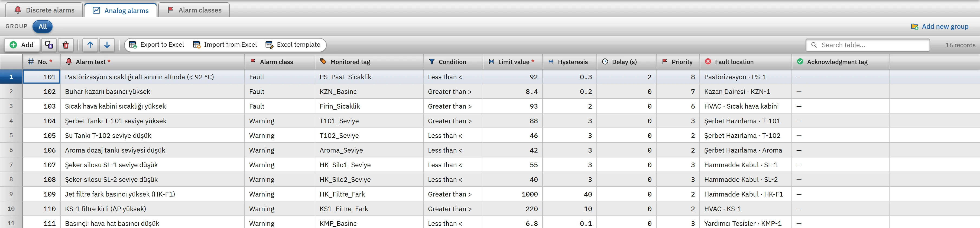Screen dimensions: 980x228
Task: Click monitored tag 'KMP_Basinc'
Action: [x=338, y=223]
